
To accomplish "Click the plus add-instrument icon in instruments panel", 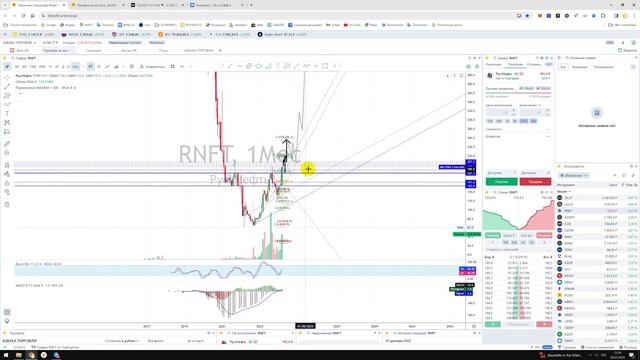I will [x=615, y=176].
